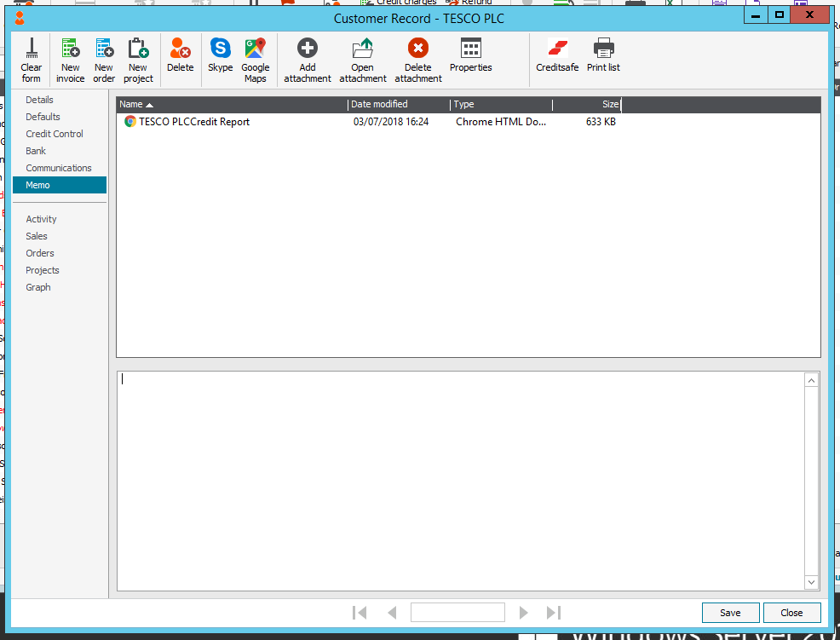
Task: Jump to last record arrow
Action: [554, 612]
